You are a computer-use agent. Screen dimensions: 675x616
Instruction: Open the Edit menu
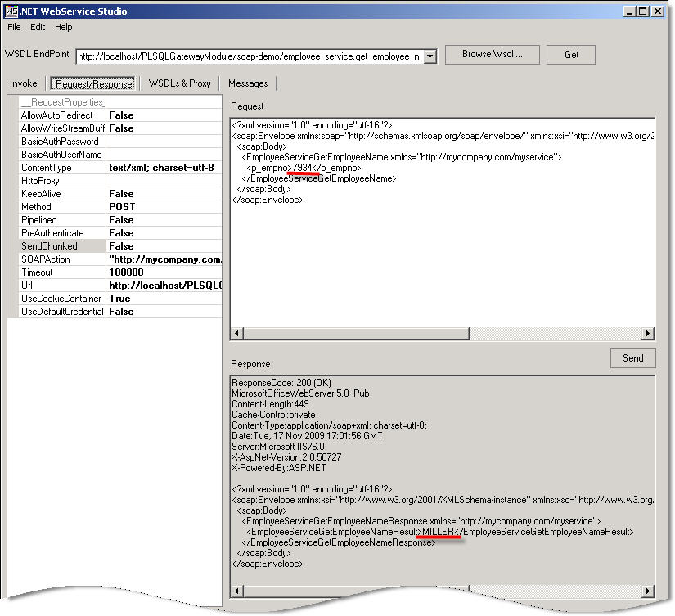point(37,27)
